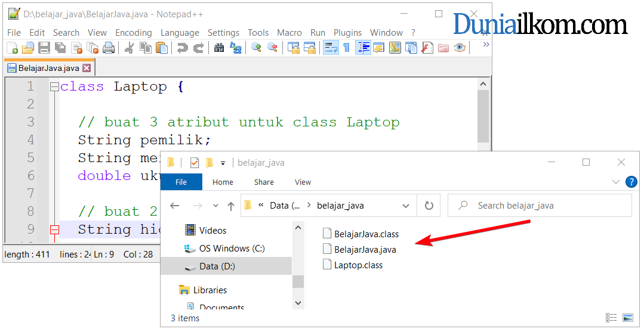Zoom in using the magnifier plus icon
644x332 pixels.
point(256,48)
